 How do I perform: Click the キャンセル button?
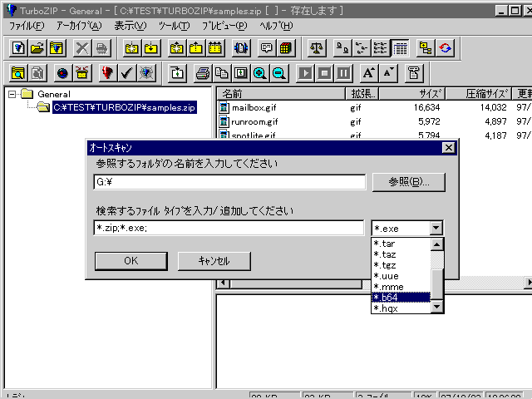click(x=214, y=261)
